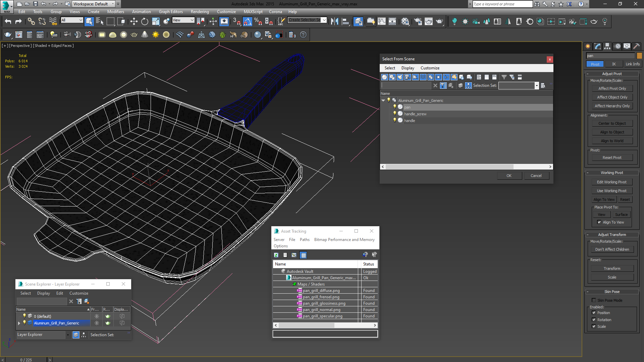Open the Layer Explorer dropdown at bottom
Screen dimensions: 644x362
[68, 335]
